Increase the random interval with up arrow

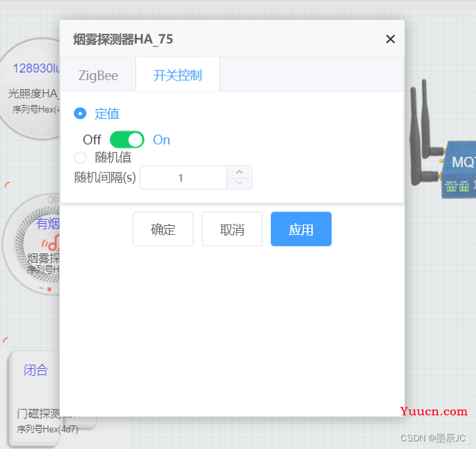point(239,172)
